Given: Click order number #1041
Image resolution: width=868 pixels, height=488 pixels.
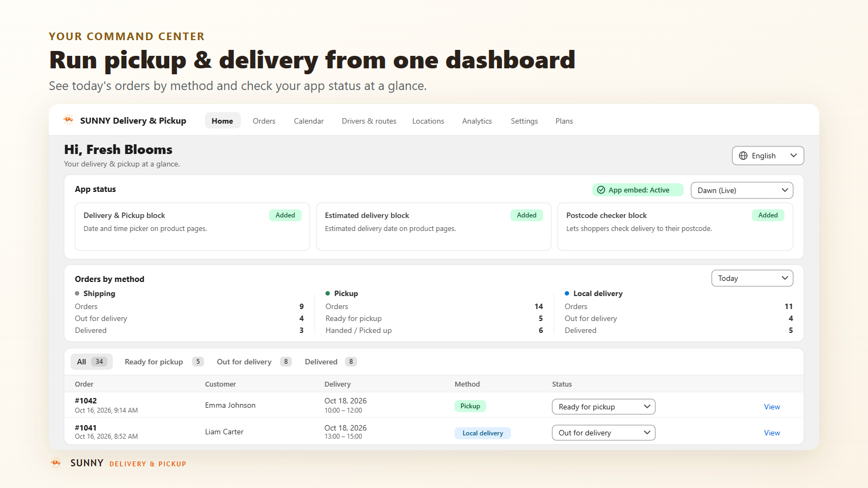Looking at the screenshot, I should [86, 428].
